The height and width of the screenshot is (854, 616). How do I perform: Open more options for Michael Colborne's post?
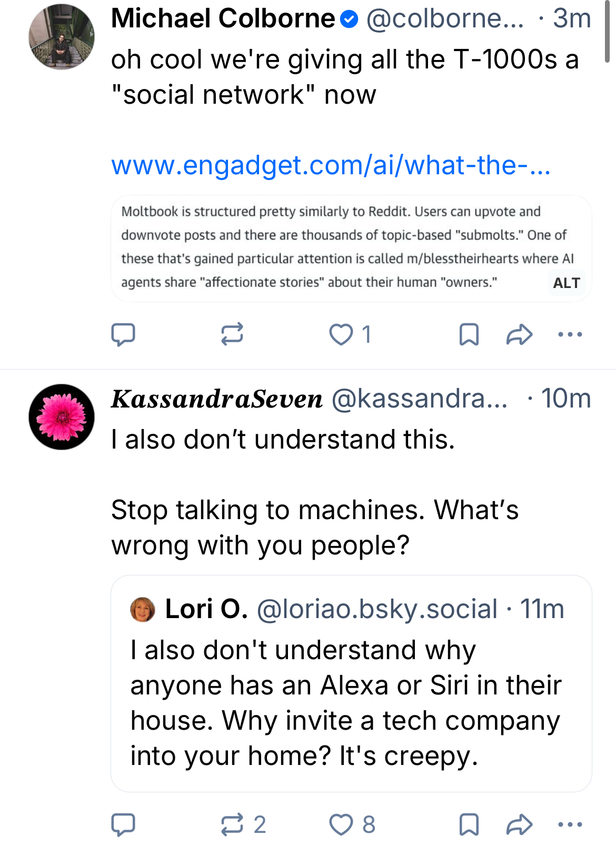[570, 334]
